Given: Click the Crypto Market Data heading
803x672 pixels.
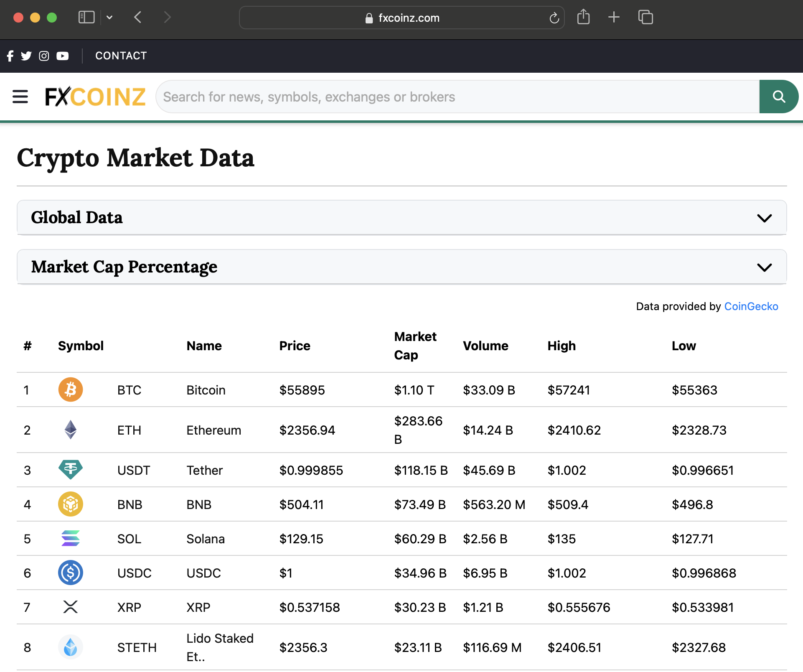Looking at the screenshot, I should click(135, 158).
